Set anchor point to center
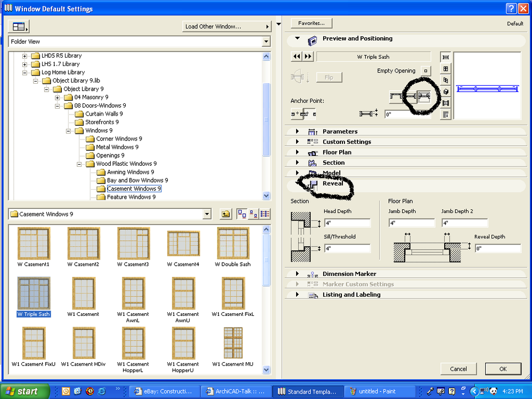Viewport: 532px width, 399px height. pyautogui.click(x=309, y=114)
